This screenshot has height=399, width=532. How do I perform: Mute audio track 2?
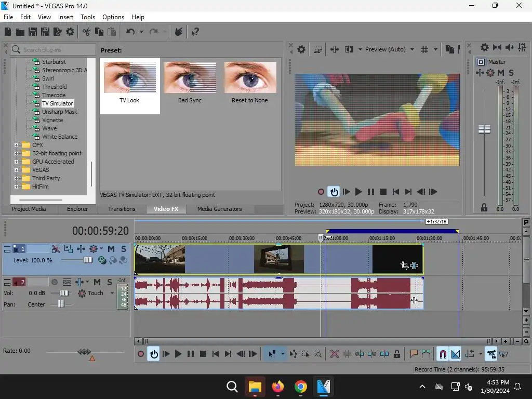coord(97,282)
